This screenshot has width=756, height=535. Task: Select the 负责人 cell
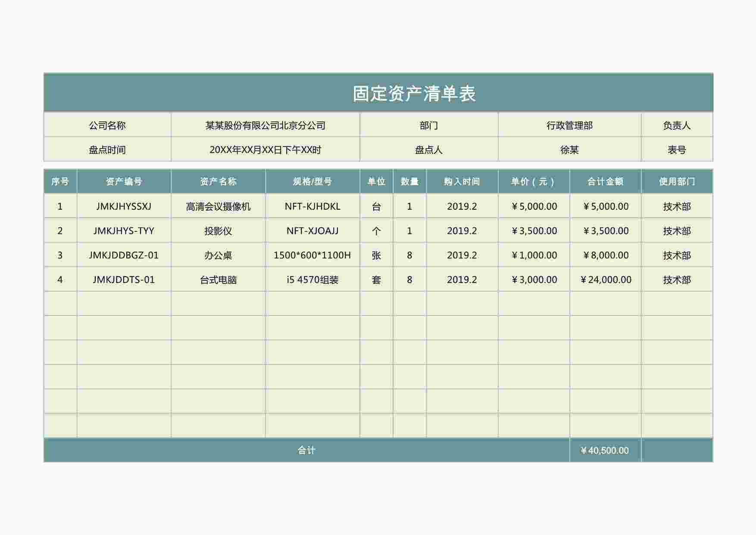click(677, 125)
